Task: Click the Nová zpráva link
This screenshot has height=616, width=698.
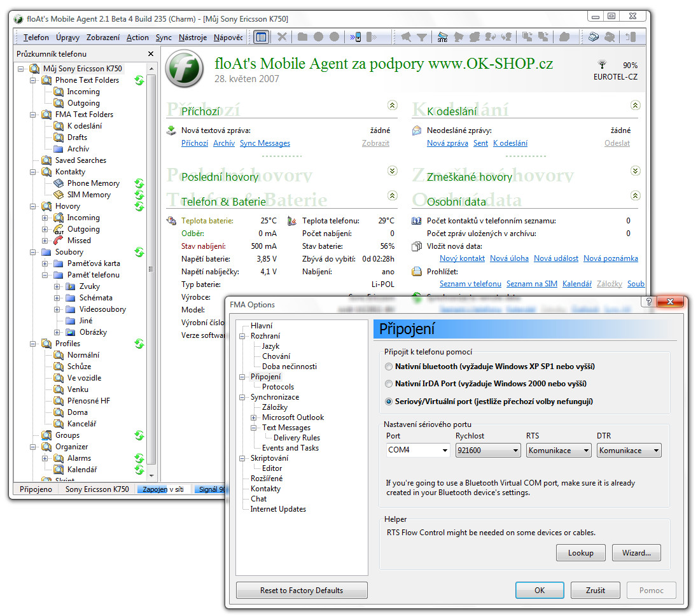Action: coord(447,143)
